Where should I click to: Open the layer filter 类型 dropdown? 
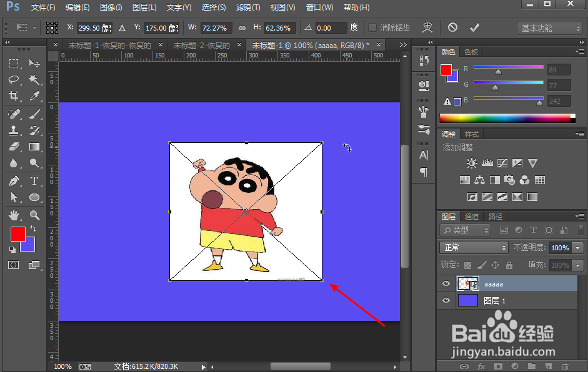click(465, 230)
